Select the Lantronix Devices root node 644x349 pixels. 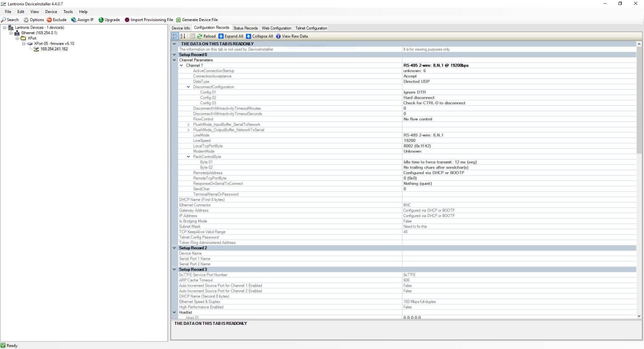pyautogui.click(x=39, y=27)
